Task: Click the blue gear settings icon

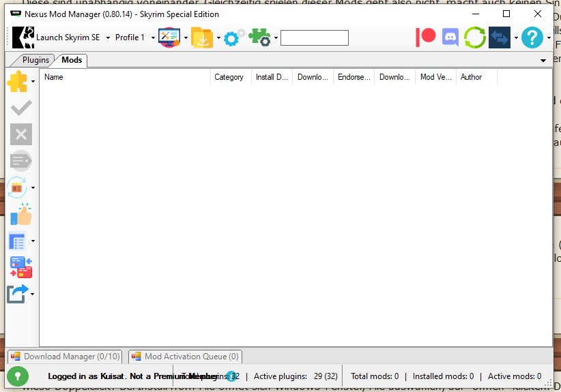Action: point(234,37)
